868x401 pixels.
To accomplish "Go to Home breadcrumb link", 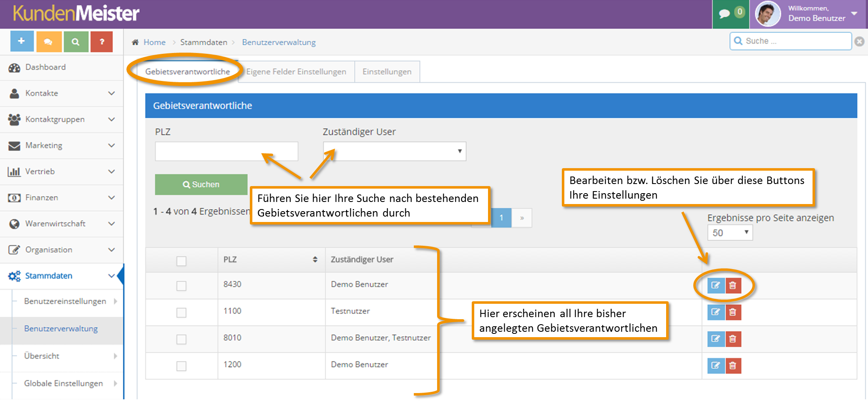I will (154, 42).
